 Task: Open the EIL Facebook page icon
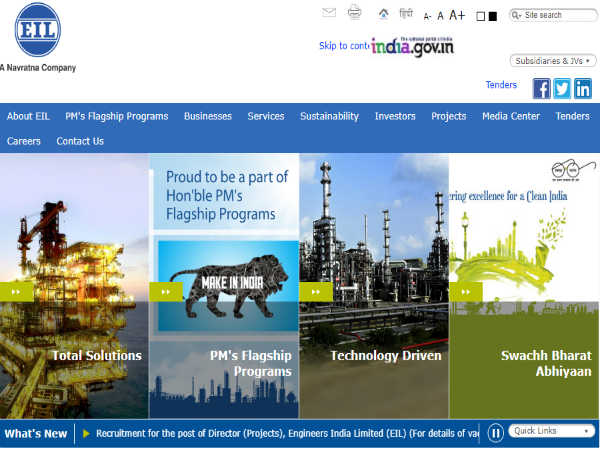click(x=541, y=88)
